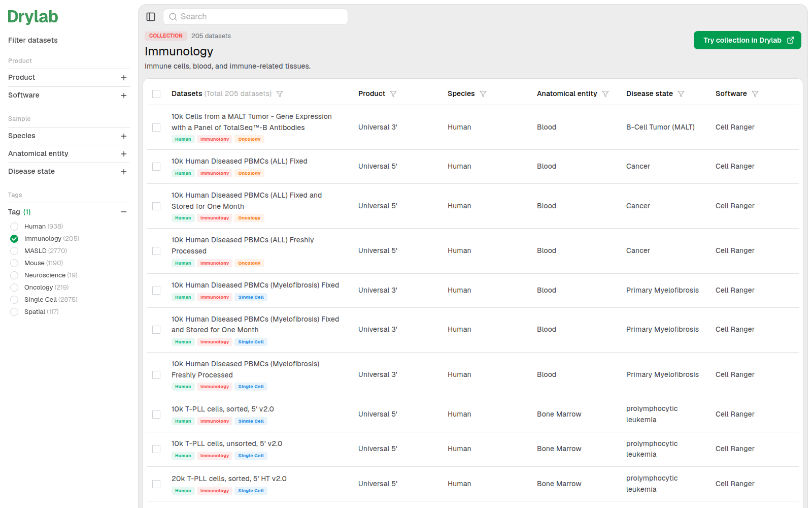Open the Anatomical entity column filter icon
The height and width of the screenshot is (508, 812).
tap(605, 94)
